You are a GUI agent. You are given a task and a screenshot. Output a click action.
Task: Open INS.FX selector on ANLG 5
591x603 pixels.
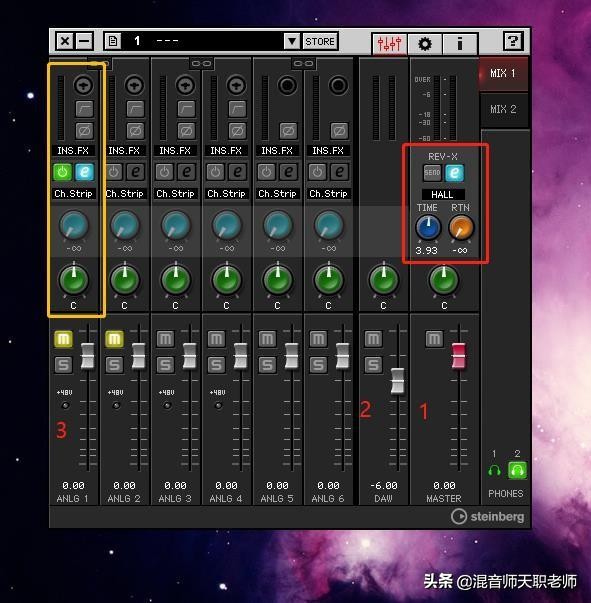coord(277,150)
